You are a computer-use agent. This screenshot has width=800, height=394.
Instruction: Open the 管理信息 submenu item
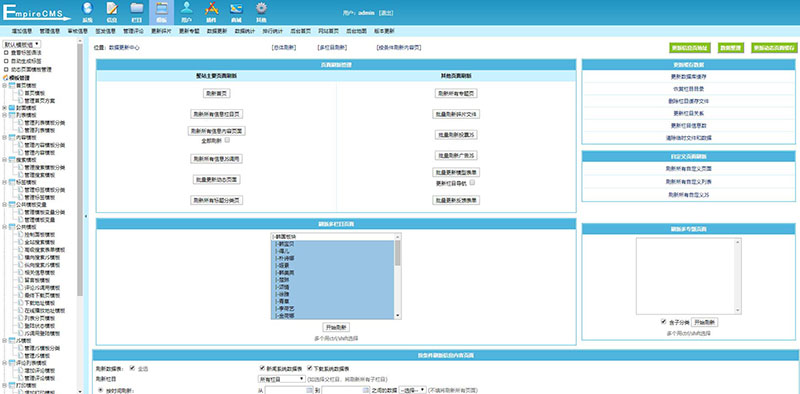[49, 31]
